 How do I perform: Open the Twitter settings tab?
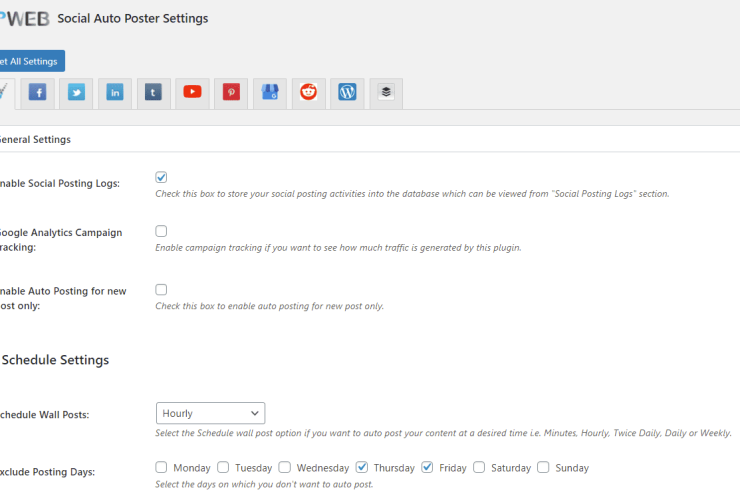click(x=76, y=93)
